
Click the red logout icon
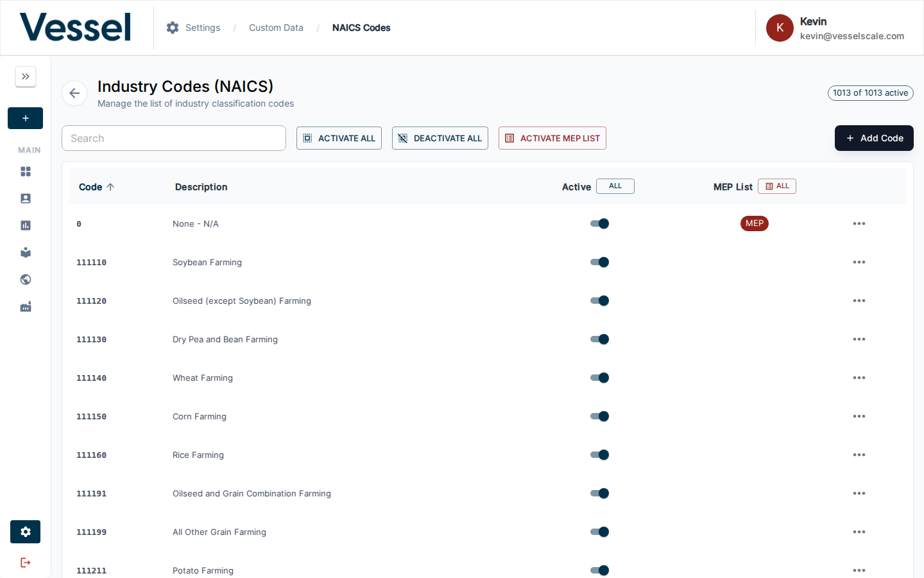[x=26, y=563]
